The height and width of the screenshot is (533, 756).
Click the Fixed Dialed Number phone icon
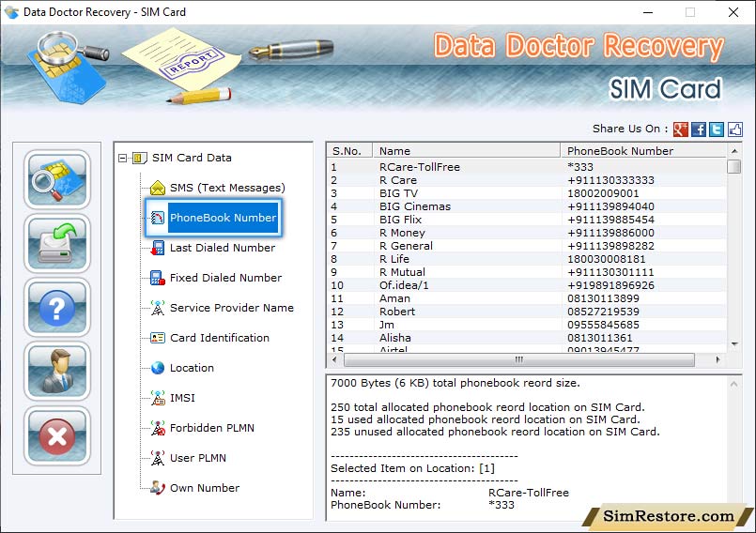point(158,278)
